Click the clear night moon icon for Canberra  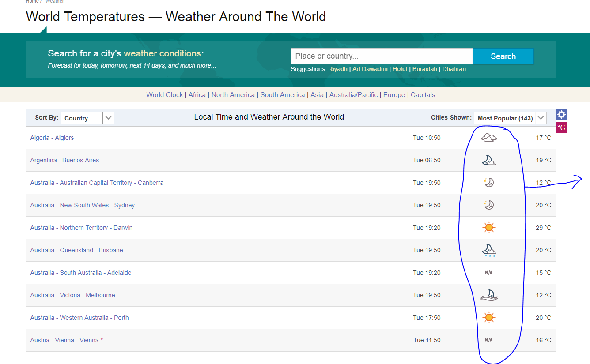tap(488, 182)
